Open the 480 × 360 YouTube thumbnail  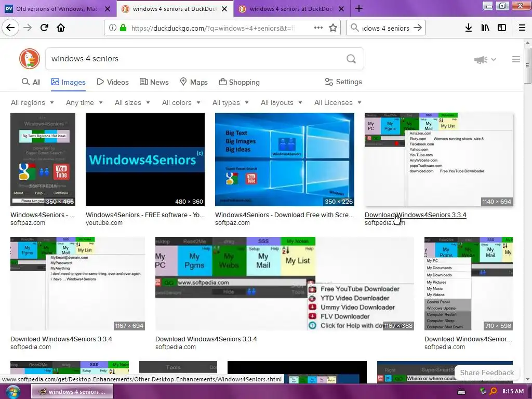[x=145, y=159]
